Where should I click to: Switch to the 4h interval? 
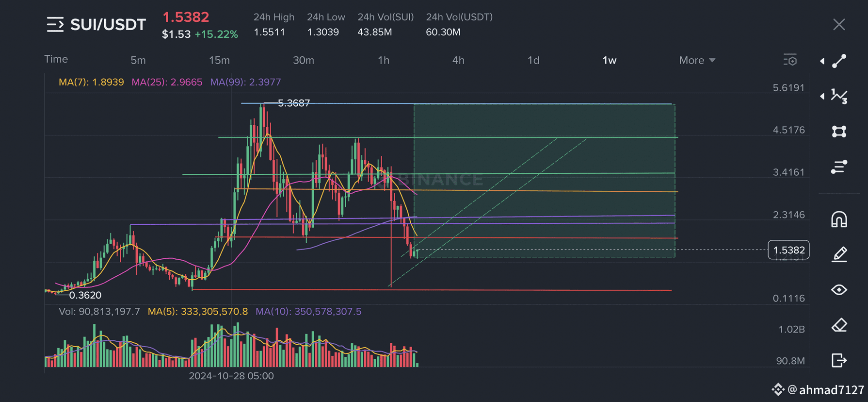tap(458, 60)
